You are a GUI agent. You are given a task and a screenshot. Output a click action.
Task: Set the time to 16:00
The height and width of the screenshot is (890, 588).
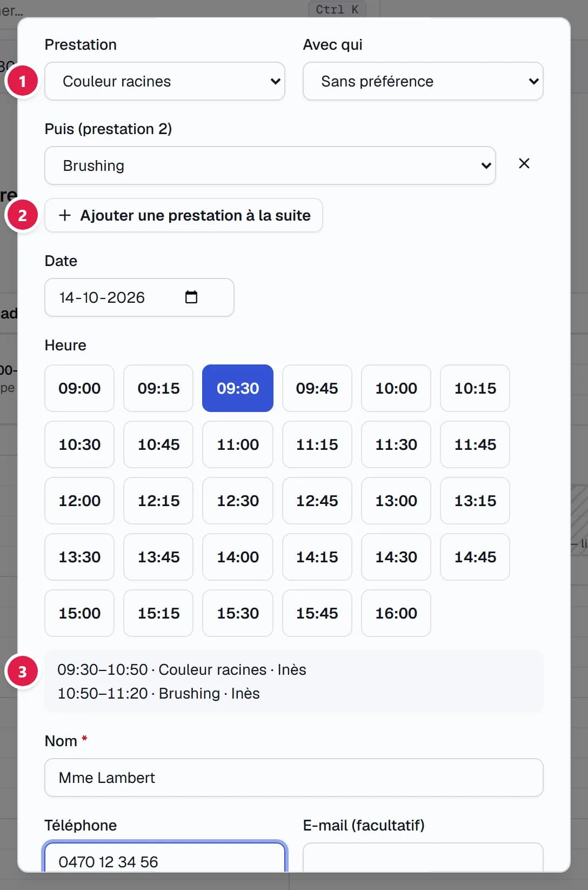[x=396, y=613]
